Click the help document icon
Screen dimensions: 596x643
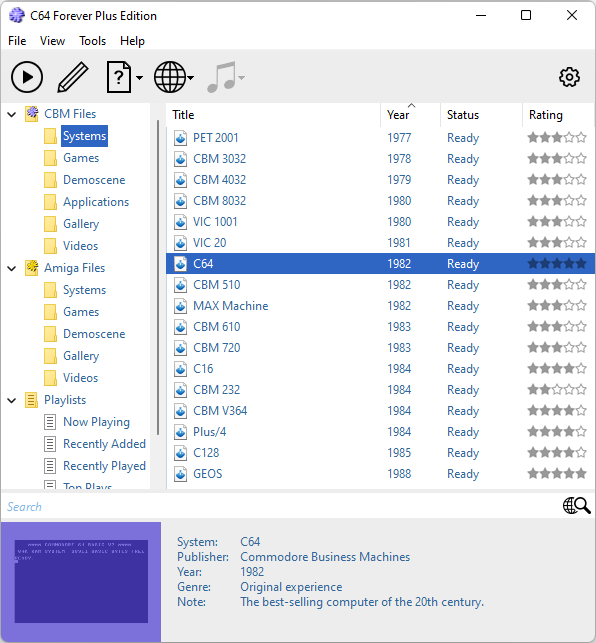[x=119, y=77]
